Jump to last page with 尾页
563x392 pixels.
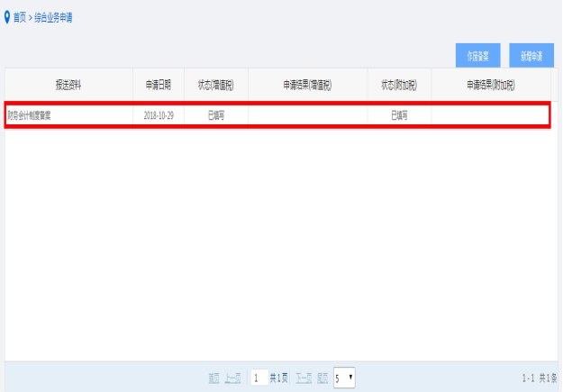pyautogui.click(x=322, y=378)
